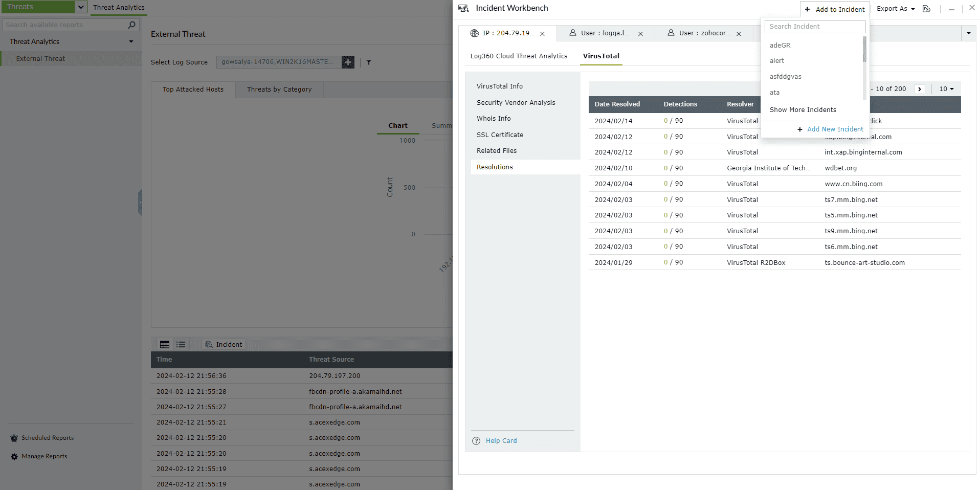Viewport: 980px width, 490px height.
Task: Minimize the Incident Workbench panel
Action: point(951,9)
